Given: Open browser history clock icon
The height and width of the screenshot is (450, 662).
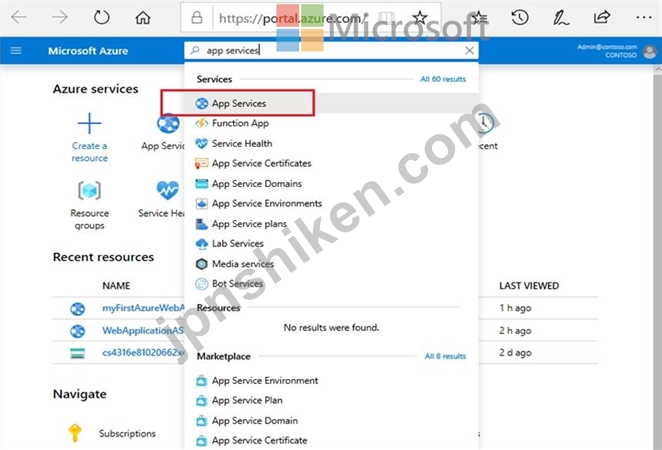Looking at the screenshot, I should point(520,17).
